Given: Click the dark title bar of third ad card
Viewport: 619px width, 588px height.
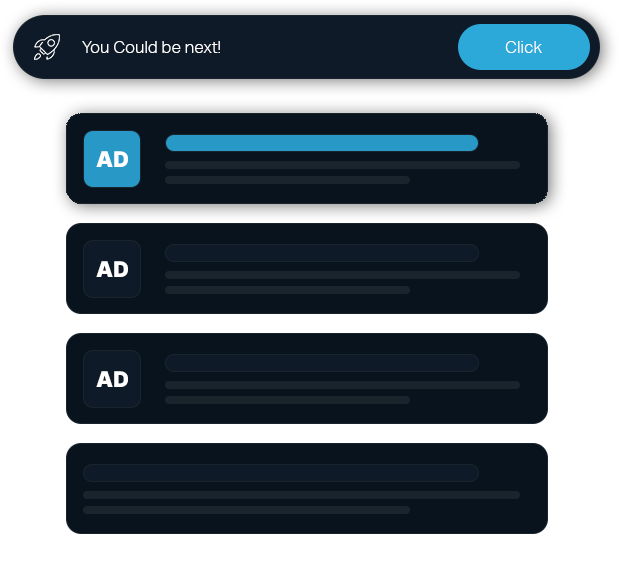Looking at the screenshot, I should pos(322,363).
